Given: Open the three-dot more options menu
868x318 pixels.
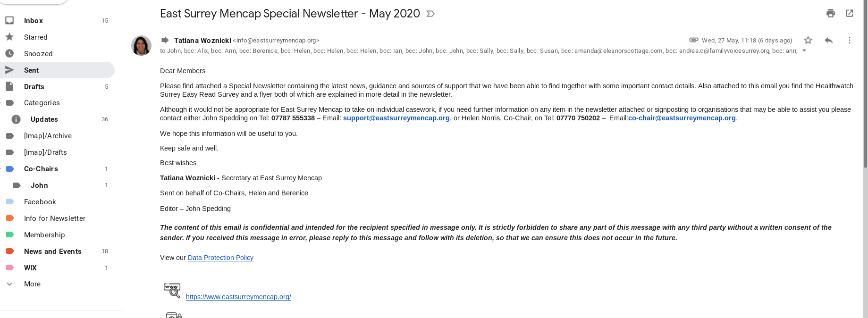Looking at the screenshot, I should (x=849, y=41).
